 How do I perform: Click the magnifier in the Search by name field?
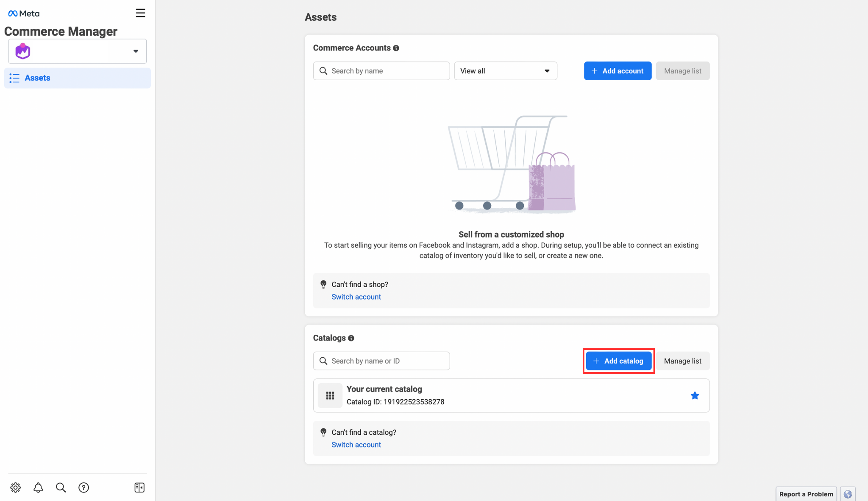(323, 71)
